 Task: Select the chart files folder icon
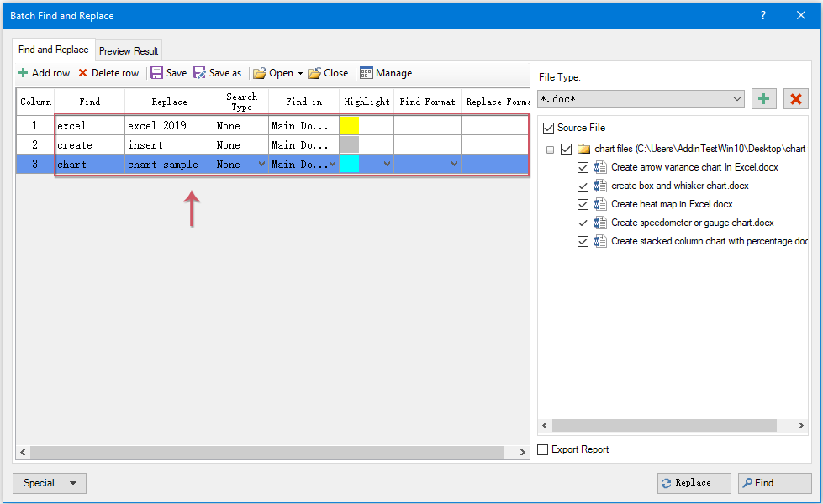[x=583, y=149]
